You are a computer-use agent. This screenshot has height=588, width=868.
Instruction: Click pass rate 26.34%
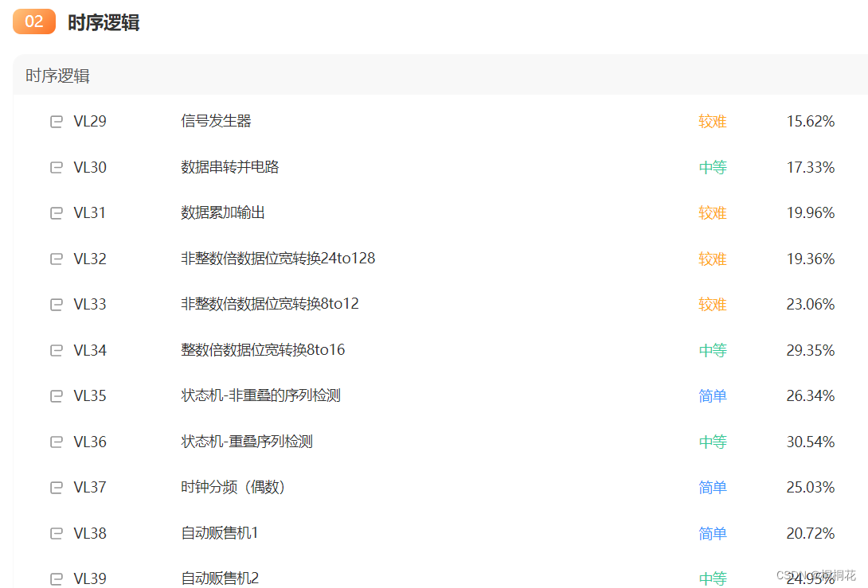811,396
